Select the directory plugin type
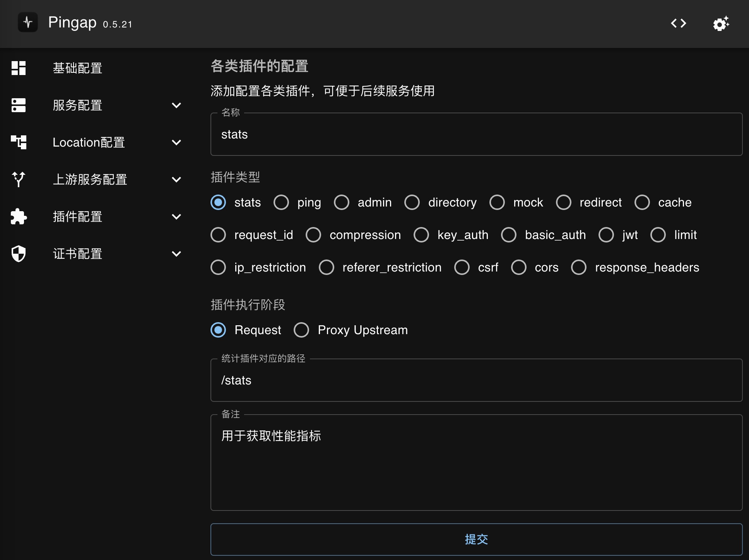This screenshot has width=749, height=560. tap(412, 202)
